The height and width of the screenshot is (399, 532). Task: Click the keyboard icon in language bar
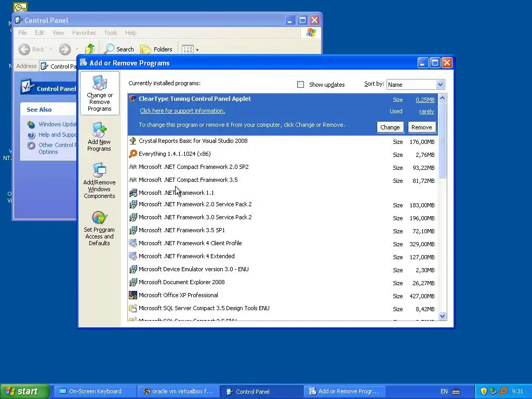coord(456,392)
